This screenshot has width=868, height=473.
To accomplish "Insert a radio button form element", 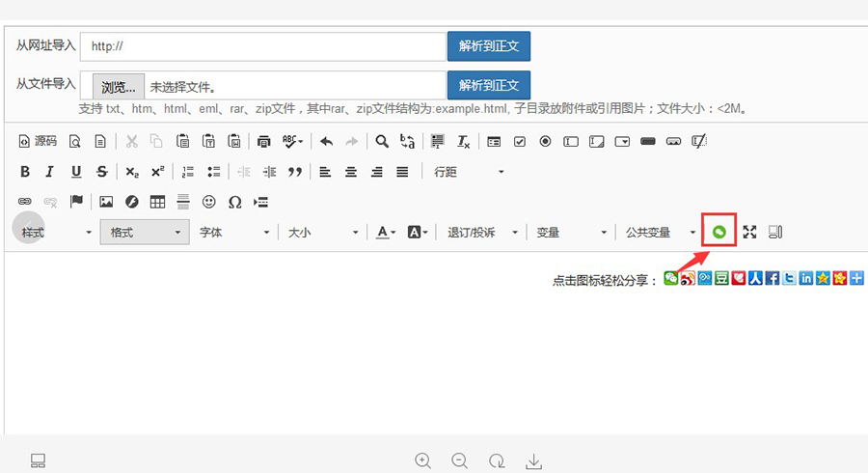I will [545, 142].
